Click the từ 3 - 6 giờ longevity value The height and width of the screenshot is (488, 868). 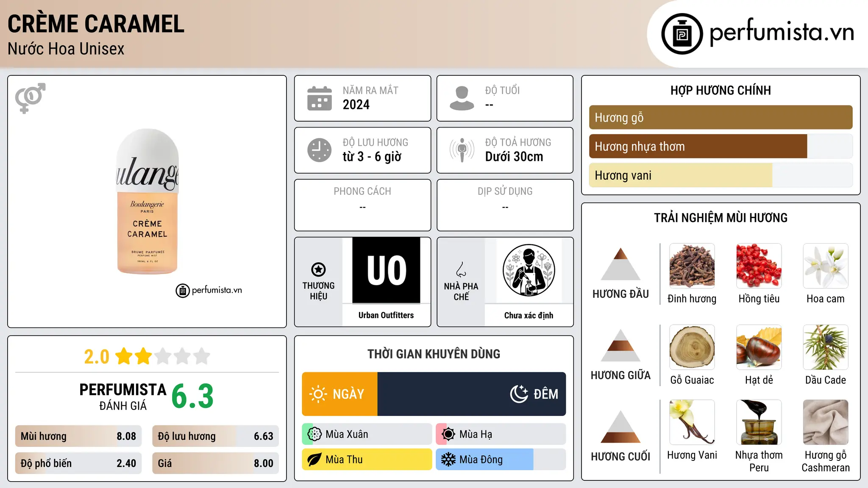click(372, 157)
